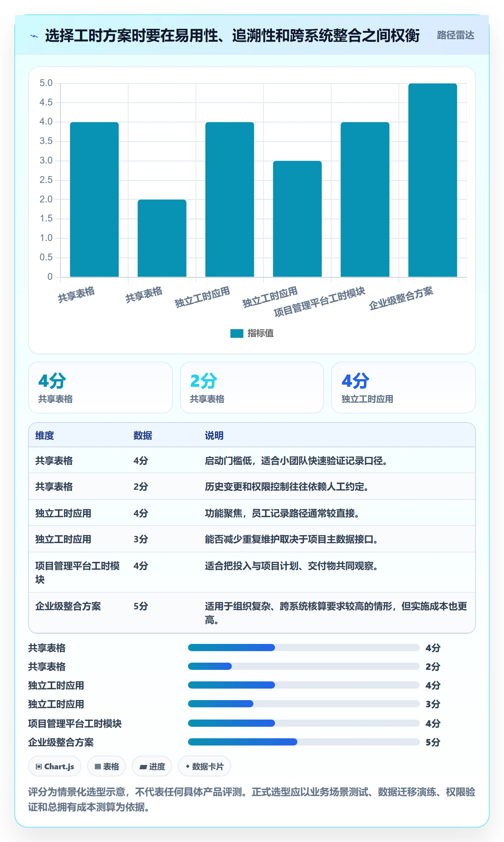504x842 pixels.
Task: Click the 路径雷达 tag in the header
Action: click(455, 35)
